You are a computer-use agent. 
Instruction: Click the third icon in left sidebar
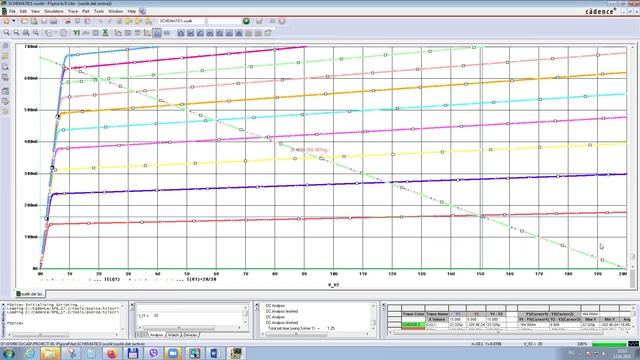5,67
